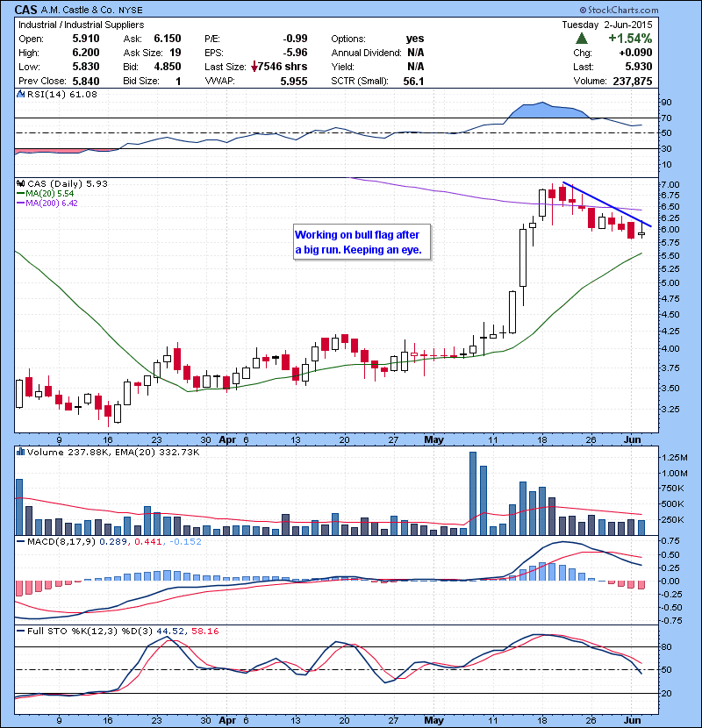Viewport: 702px width, 728px height.
Task: Click the Chg value +0.090
Action: pyautogui.click(x=635, y=53)
